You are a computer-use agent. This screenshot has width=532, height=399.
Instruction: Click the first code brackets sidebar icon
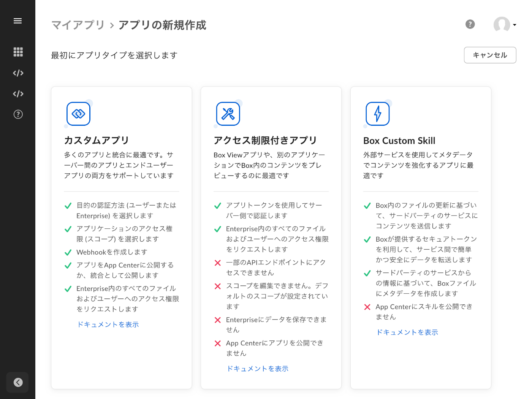tap(18, 73)
